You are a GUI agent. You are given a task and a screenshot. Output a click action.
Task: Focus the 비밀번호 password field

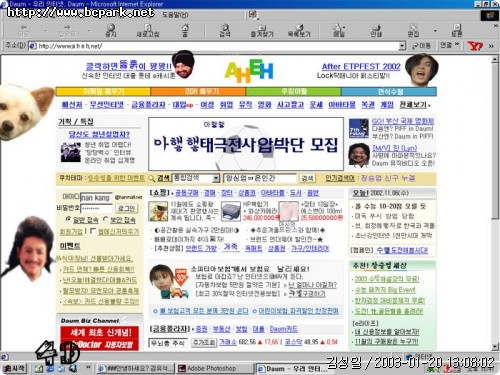click(96, 208)
